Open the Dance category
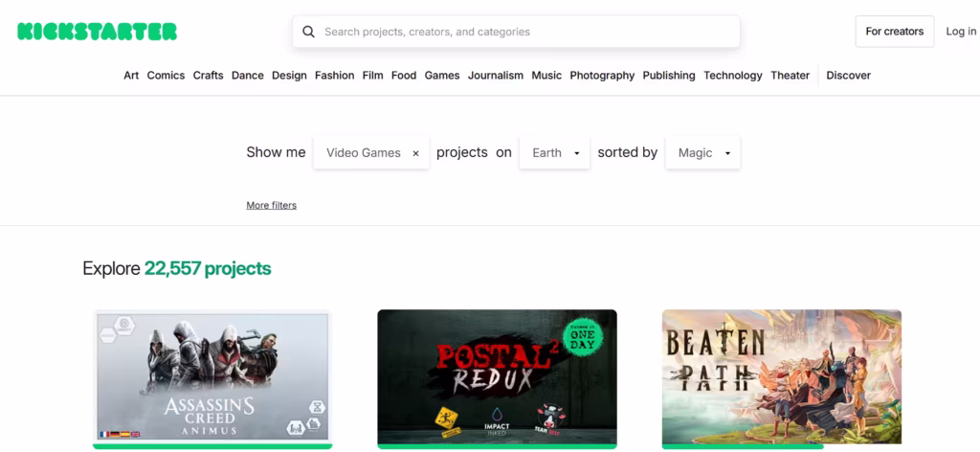This screenshot has height=452, width=980. 248,75
